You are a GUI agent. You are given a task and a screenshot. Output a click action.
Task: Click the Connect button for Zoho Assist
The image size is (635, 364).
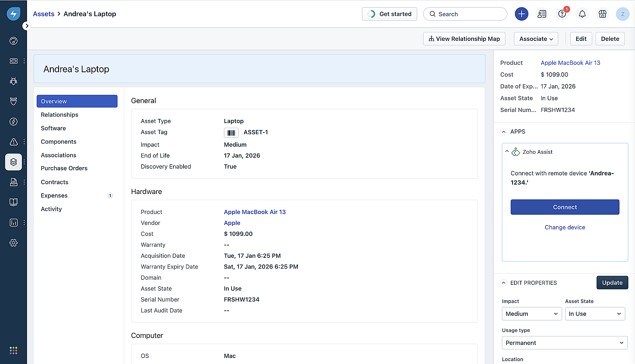(565, 207)
